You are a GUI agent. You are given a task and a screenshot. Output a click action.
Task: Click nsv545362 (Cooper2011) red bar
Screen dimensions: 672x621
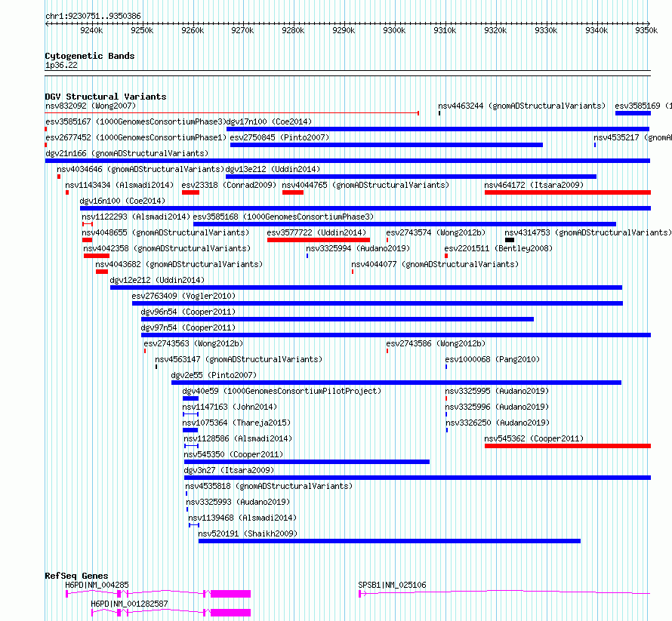[568, 446]
